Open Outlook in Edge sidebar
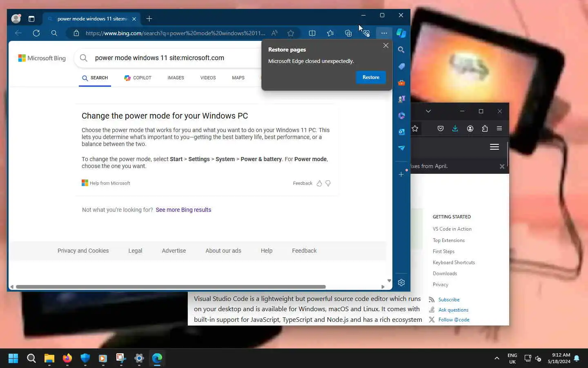The height and width of the screenshot is (368, 588). 401,132
